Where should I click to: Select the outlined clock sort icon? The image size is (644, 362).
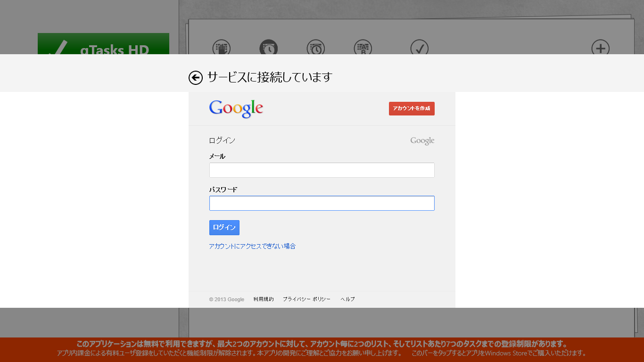pos(316,48)
